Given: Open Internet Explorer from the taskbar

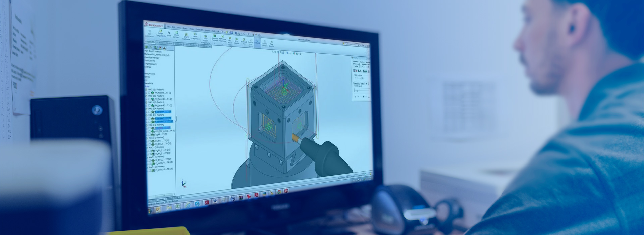Looking at the screenshot, I should [x=189, y=205].
